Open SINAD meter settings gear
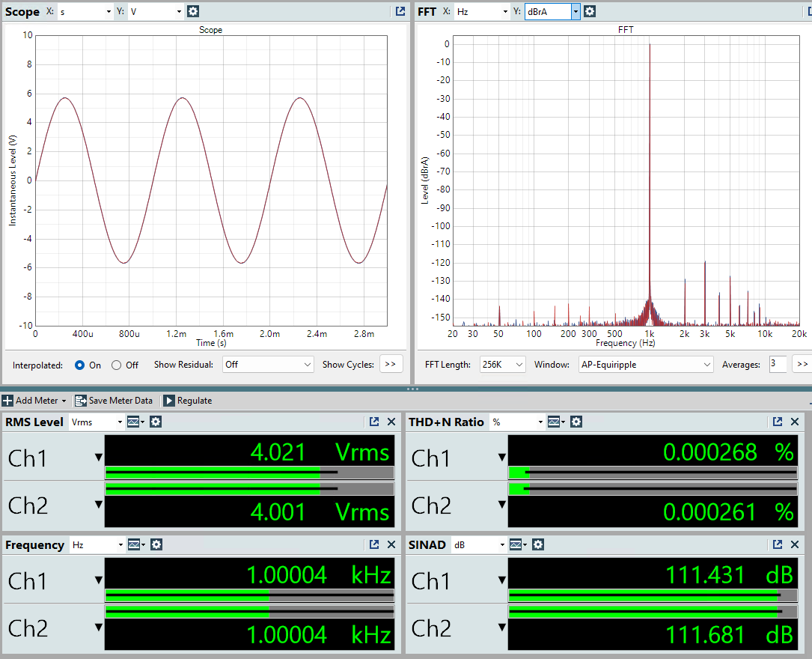 click(538, 544)
